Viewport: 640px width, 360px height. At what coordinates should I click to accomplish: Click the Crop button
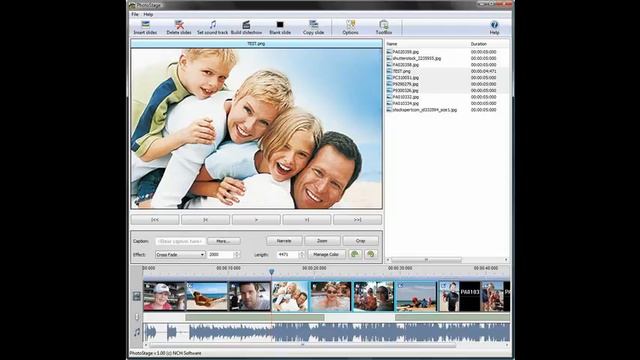point(360,241)
